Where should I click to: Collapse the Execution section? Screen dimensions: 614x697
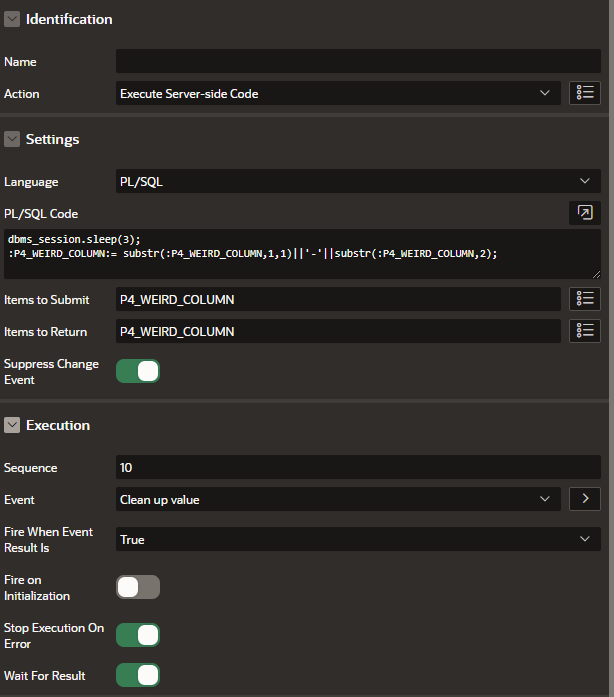point(12,425)
